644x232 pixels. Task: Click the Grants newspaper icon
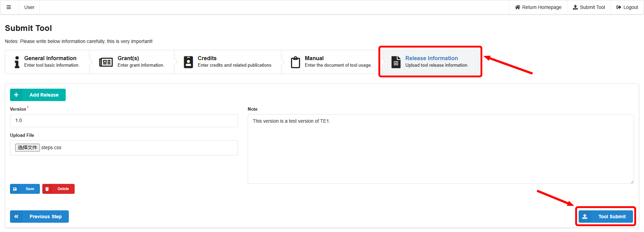(x=106, y=62)
